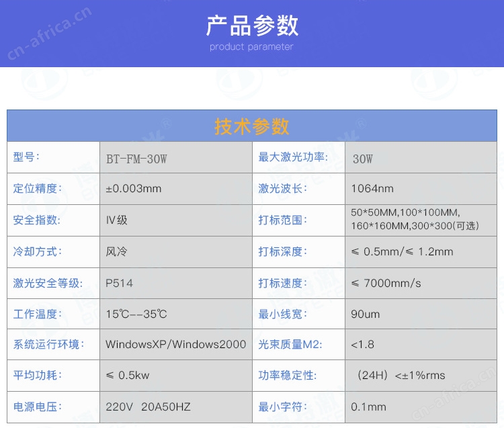Viewport: 504px width, 428px height.
Task: Click the 技术参数 table header
Action: pos(252,126)
